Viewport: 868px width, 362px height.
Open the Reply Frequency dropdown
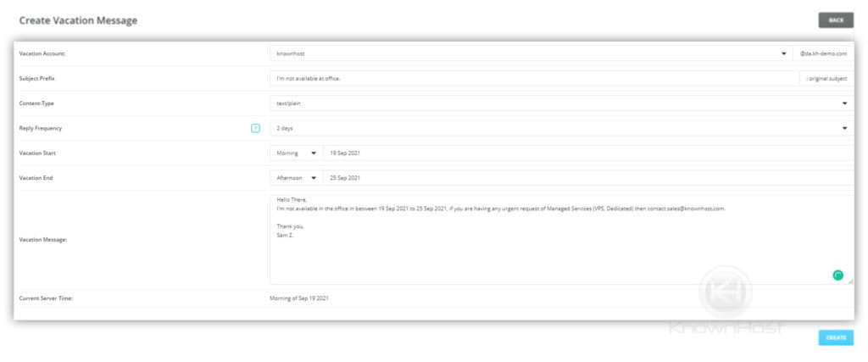click(562, 128)
